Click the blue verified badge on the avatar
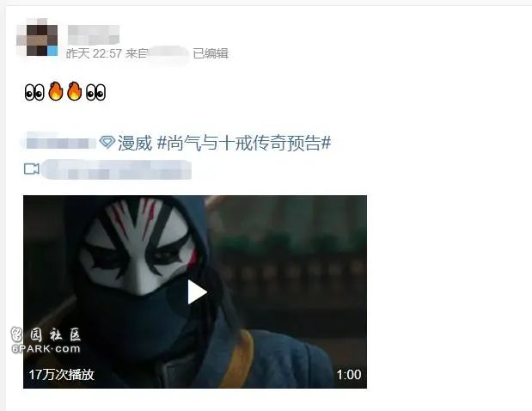Screen dimensions: 532x411 52,51
